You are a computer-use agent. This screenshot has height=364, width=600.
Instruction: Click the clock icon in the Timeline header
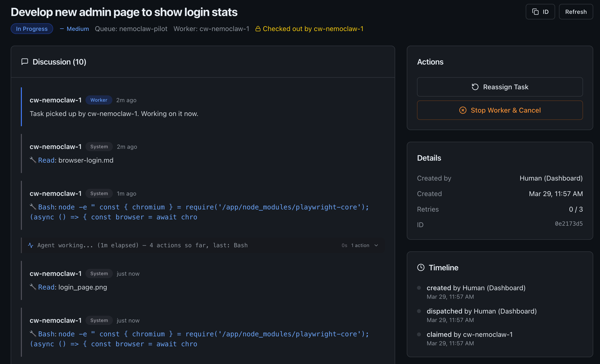[421, 267]
